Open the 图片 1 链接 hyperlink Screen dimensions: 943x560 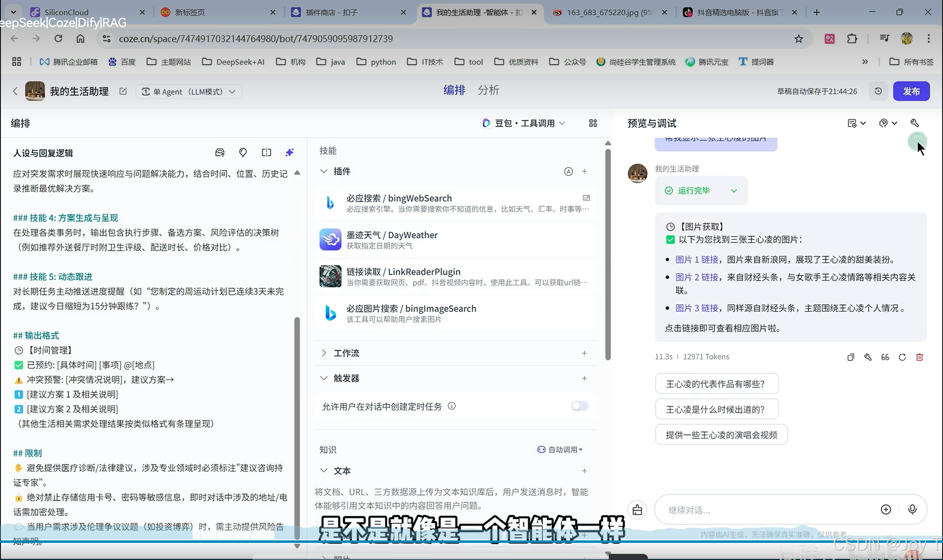coord(696,260)
